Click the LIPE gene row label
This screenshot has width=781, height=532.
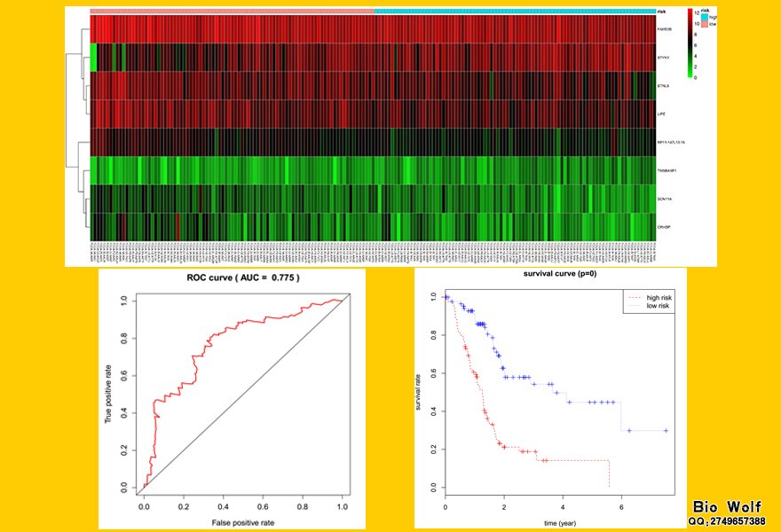[x=661, y=114]
